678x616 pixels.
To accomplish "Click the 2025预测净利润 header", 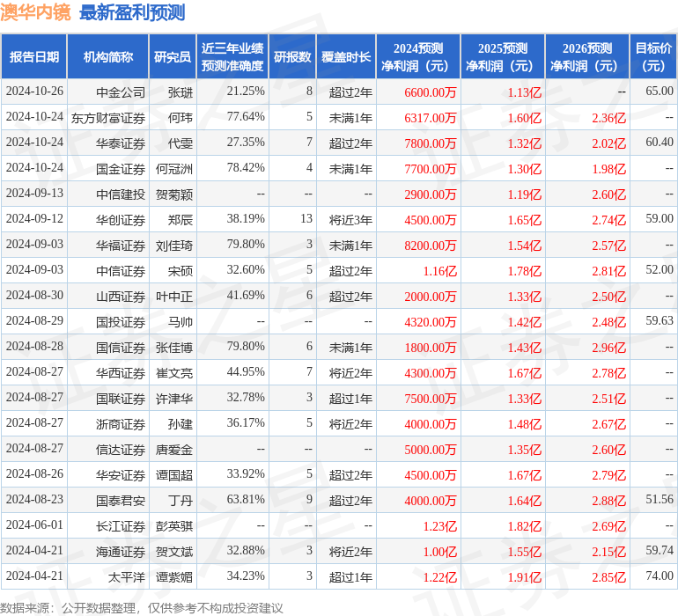I will click(x=503, y=56).
